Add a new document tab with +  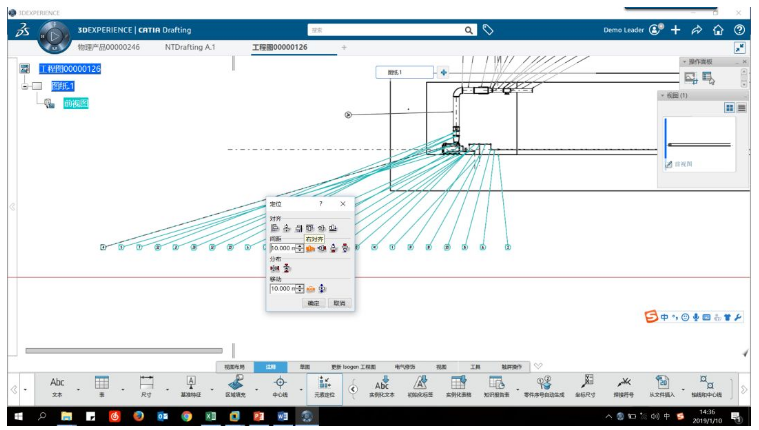(344, 47)
